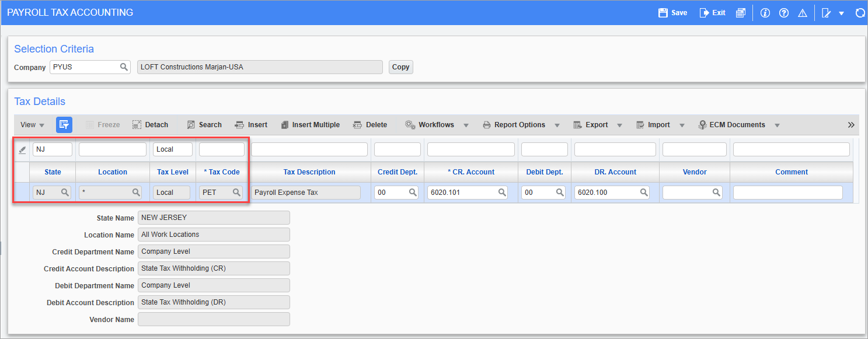Click the Workflows toolbar button
The width and height of the screenshot is (868, 339).
(x=430, y=125)
